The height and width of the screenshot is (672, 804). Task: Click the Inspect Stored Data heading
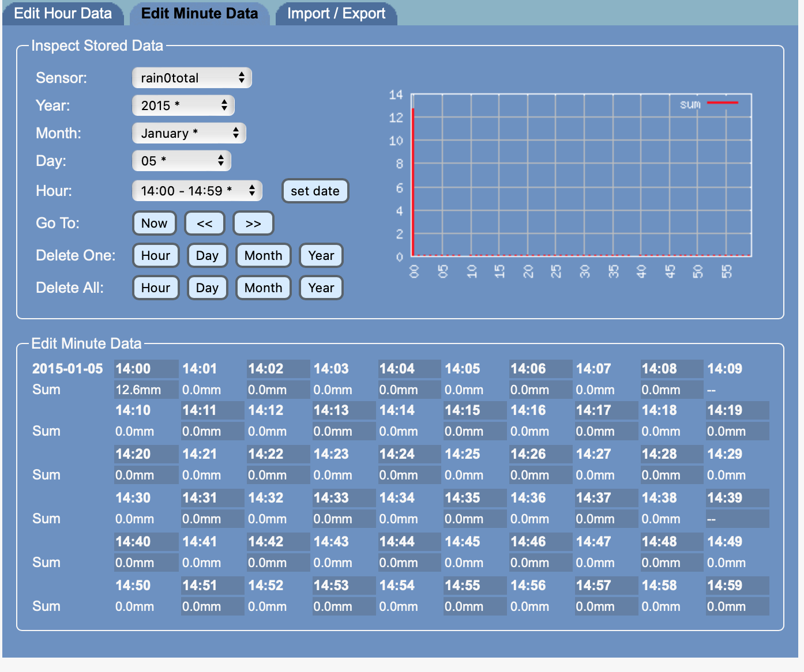pyautogui.click(x=97, y=46)
